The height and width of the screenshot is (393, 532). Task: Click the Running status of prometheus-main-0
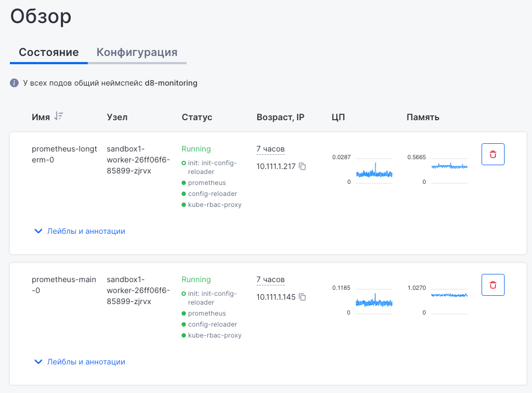tap(196, 279)
